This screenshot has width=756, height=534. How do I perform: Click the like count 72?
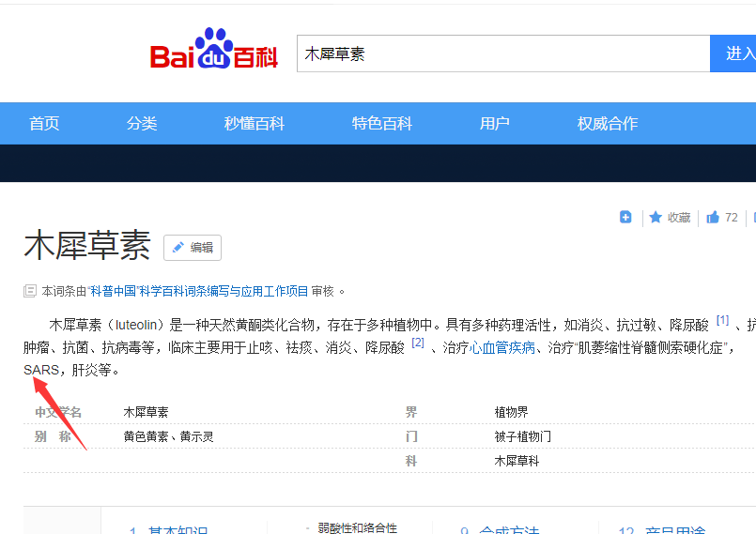pyautogui.click(x=732, y=218)
